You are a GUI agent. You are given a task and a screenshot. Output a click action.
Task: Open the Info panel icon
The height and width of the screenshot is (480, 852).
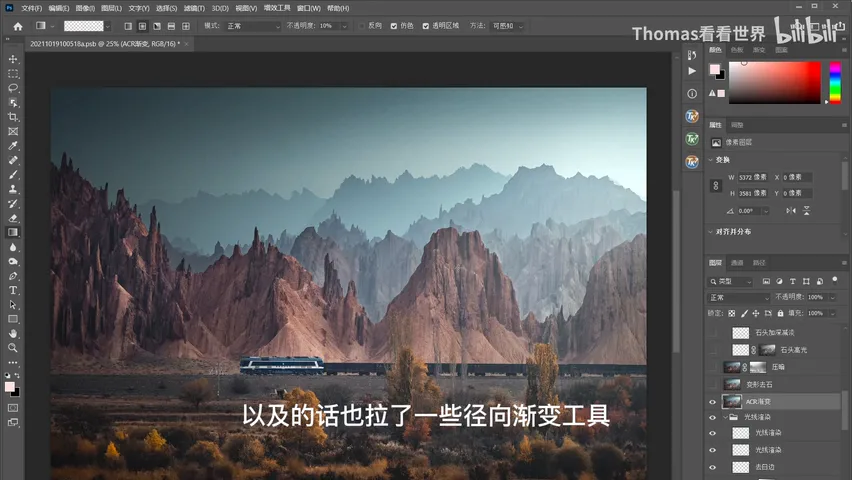[692, 93]
